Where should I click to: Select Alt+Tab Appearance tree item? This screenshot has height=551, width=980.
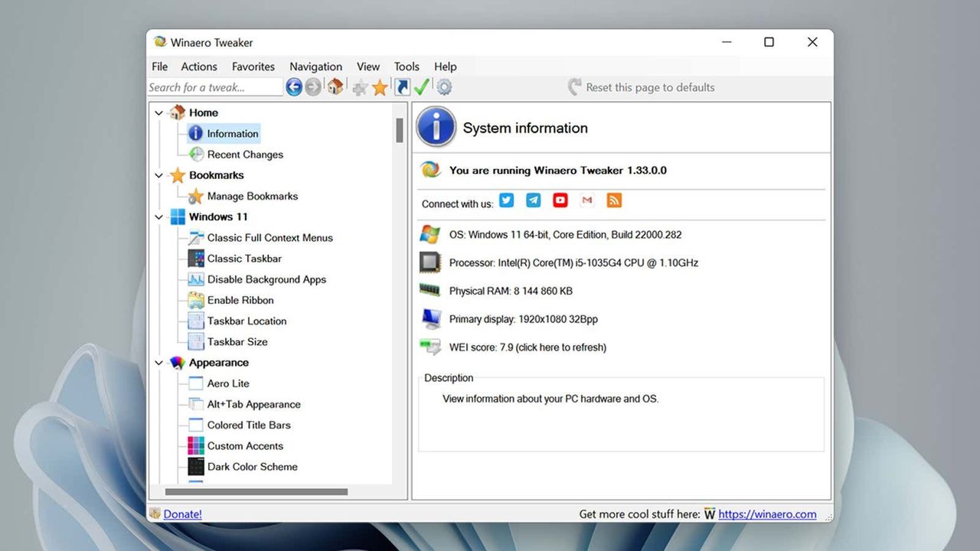coord(254,404)
